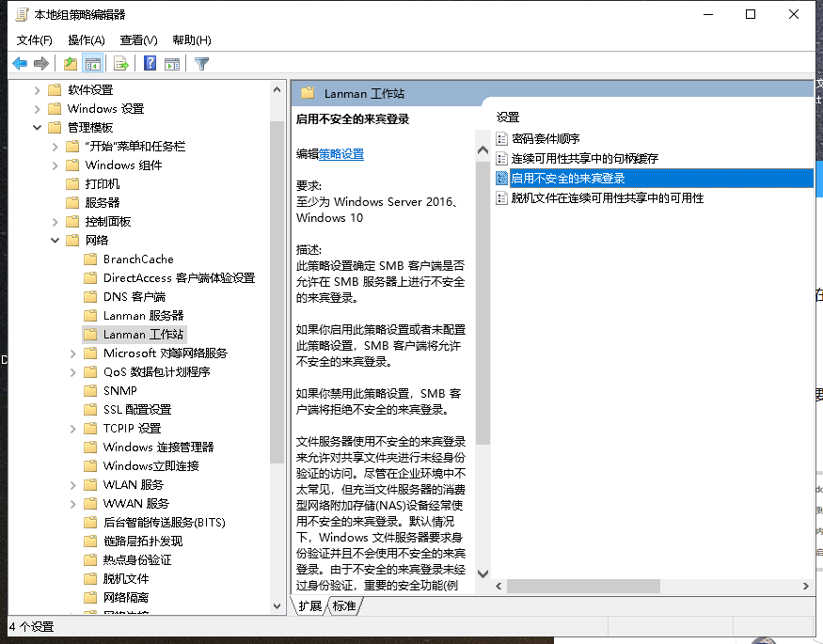The height and width of the screenshot is (644, 823).
Task: Select Windows 连接管理器 folder
Action: coord(159,448)
